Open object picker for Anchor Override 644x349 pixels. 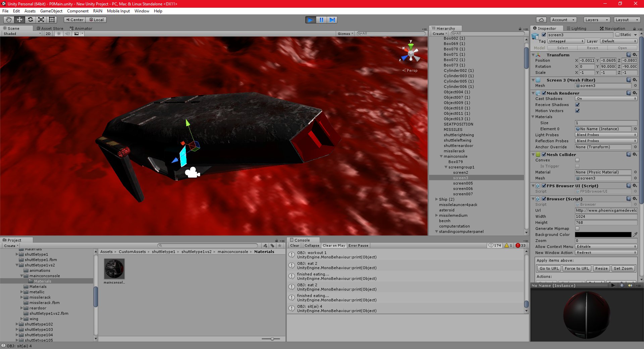point(635,147)
